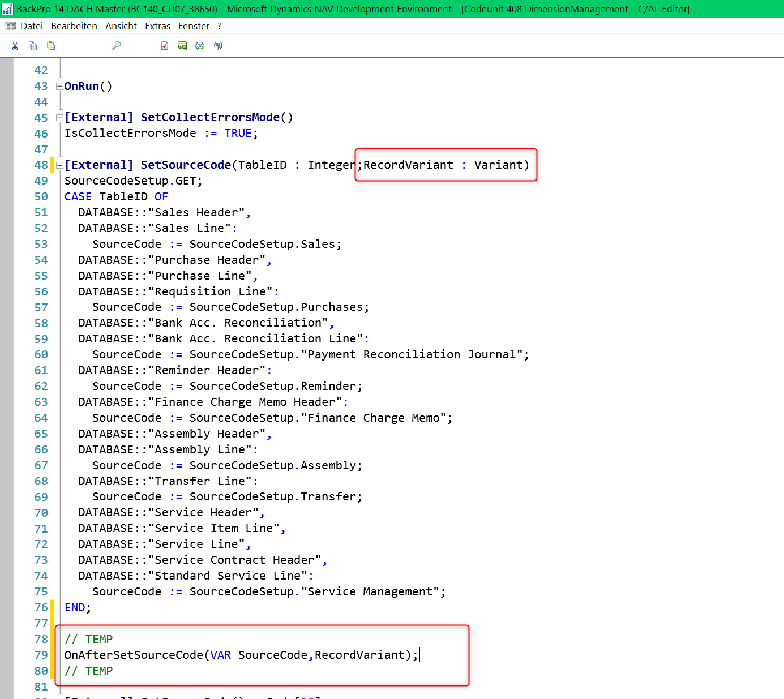
Task: Click the OnRun trigger name
Action: (x=82, y=86)
